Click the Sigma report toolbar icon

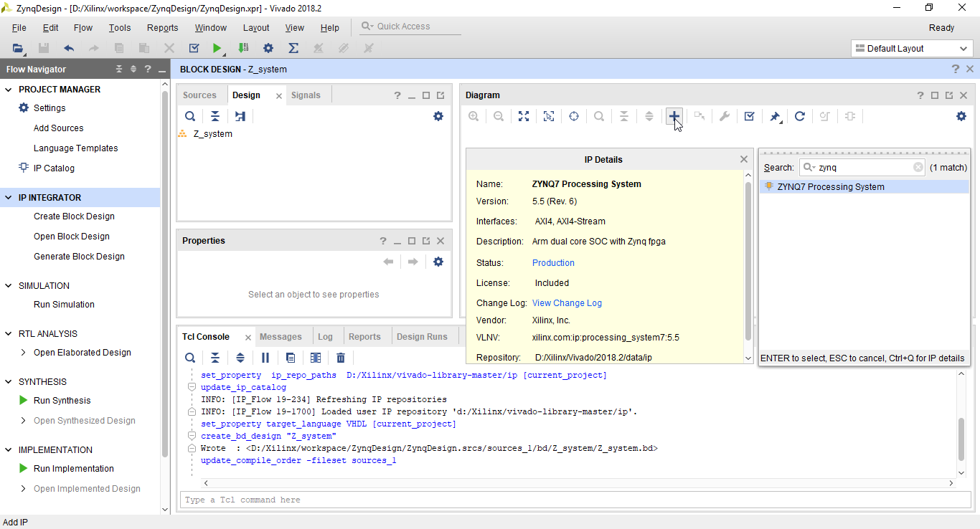click(x=293, y=48)
